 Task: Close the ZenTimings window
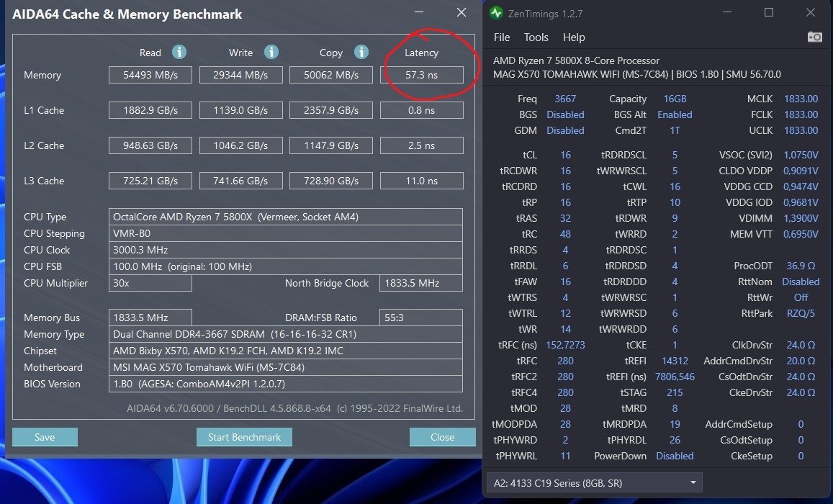click(810, 13)
